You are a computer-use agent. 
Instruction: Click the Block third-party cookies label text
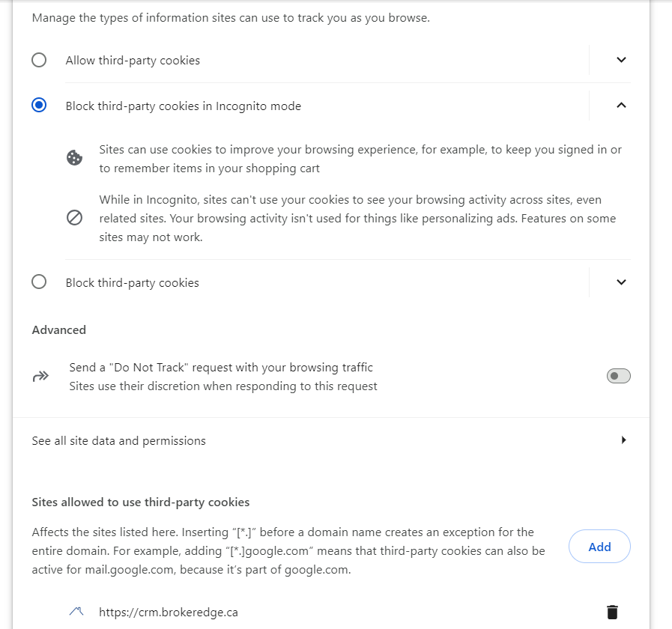coord(133,282)
